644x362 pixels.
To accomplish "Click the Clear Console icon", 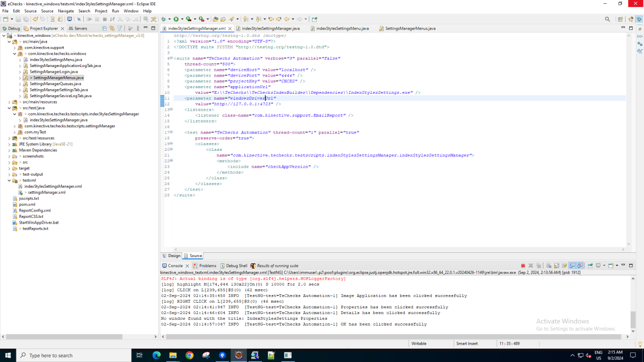I will click(x=549, y=266).
